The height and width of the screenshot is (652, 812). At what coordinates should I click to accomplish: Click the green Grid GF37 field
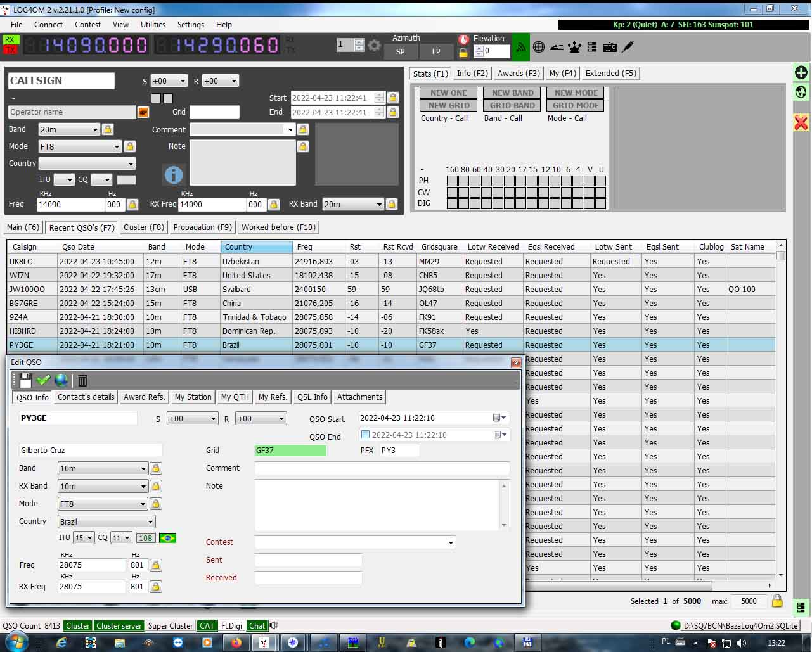click(290, 451)
